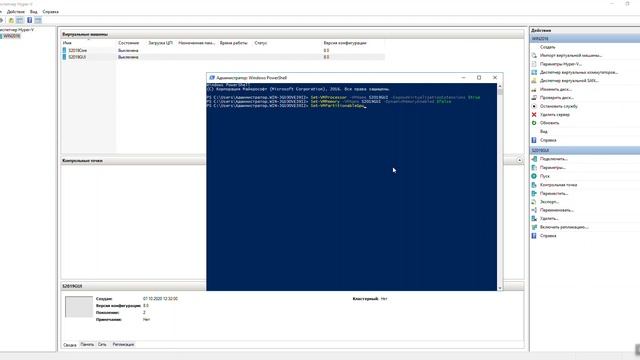Screen dimensions: 640x360
Task: Select Диспетчер Hyper-V root tree node
Action: [x=17, y=30]
